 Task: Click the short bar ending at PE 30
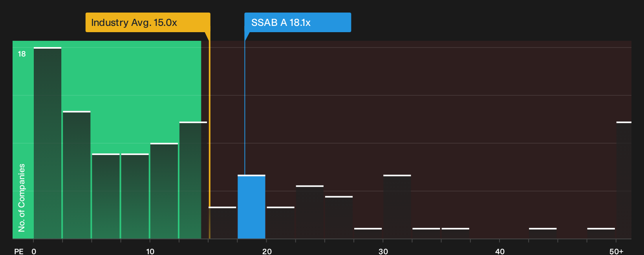pyautogui.click(x=368, y=233)
